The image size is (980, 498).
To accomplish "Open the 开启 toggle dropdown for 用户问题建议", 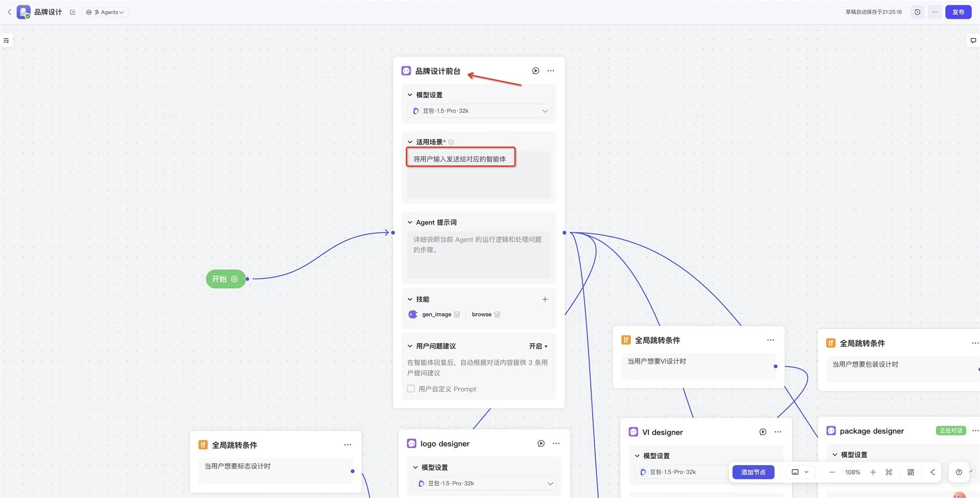I will (538, 346).
